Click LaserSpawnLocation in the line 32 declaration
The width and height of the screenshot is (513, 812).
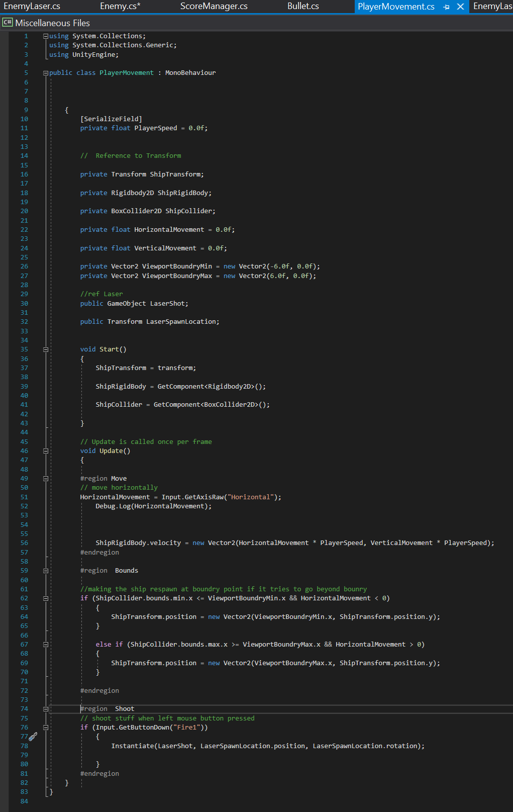pos(181,322)
